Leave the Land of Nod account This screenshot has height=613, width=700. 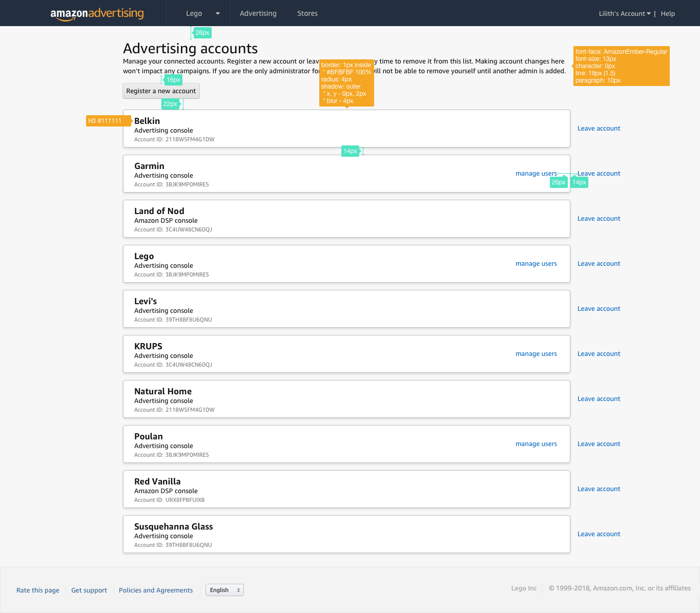click(599, 219)
